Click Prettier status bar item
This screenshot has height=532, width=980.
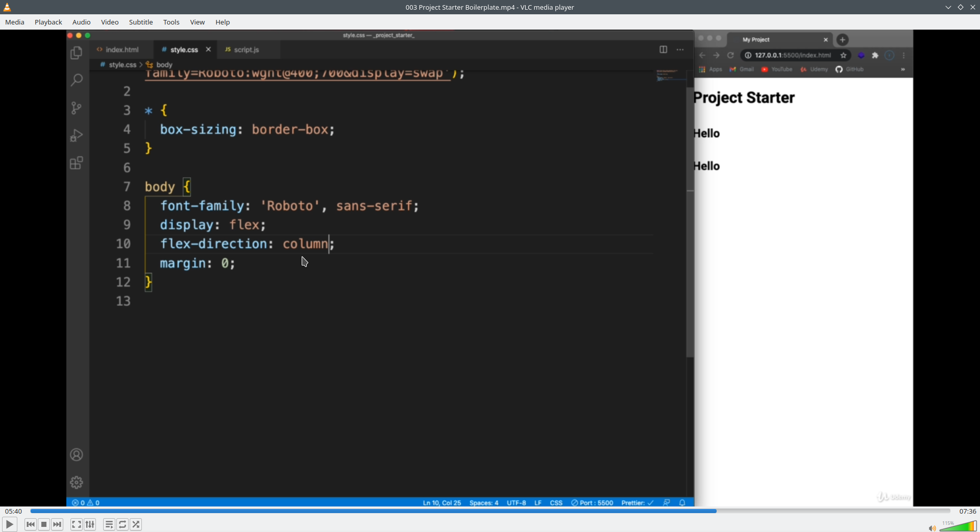tap(637, 503)
